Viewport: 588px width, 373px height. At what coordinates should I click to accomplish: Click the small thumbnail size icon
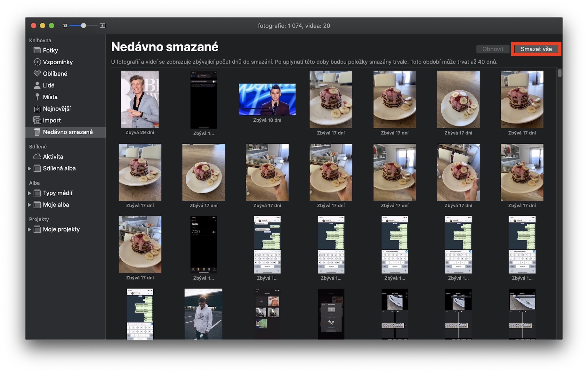[x=65, y=26]
